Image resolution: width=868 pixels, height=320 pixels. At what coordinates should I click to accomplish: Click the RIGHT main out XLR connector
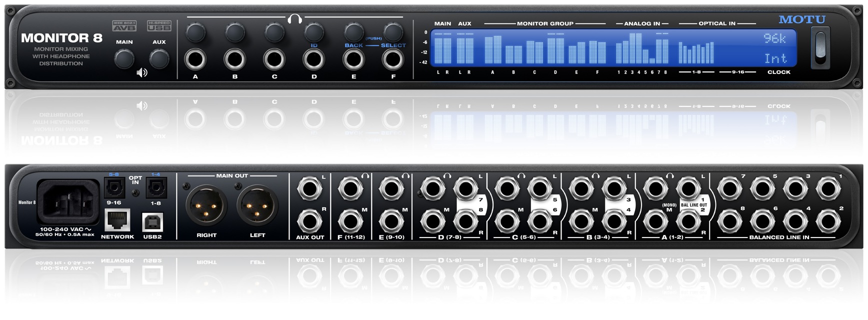pos(206,205)
